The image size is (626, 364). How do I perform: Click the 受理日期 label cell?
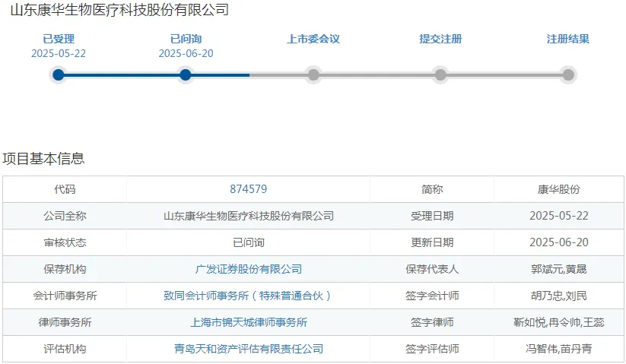point(432,216)
